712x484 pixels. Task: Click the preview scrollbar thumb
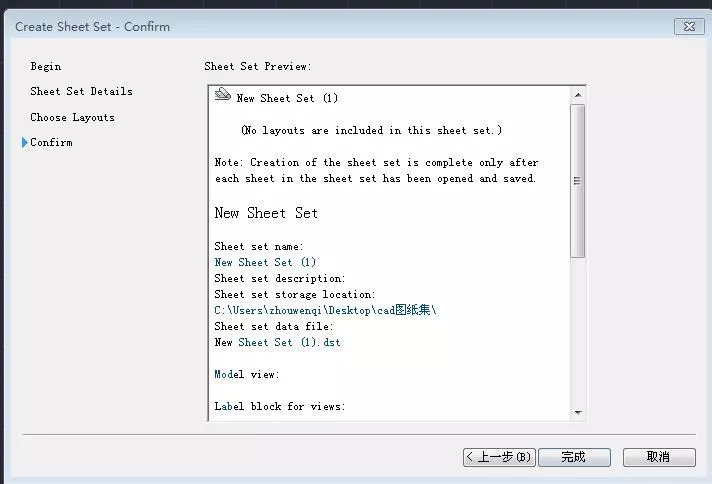tap(577, 180)
